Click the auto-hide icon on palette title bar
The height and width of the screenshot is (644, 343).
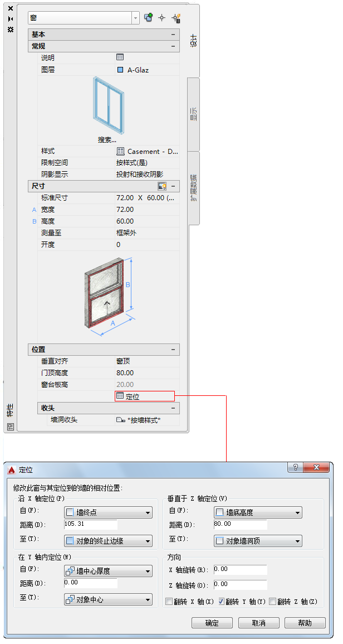[x=11, y=19]
